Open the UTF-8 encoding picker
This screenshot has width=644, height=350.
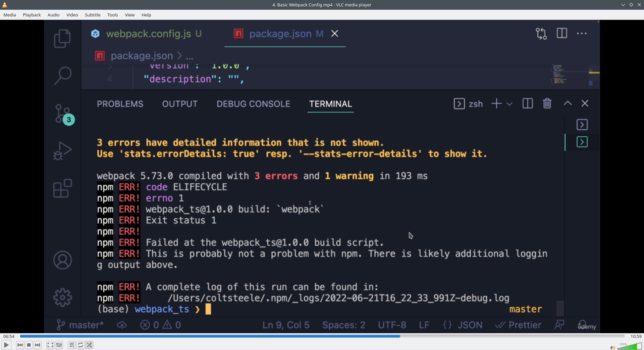pos(392,325)
